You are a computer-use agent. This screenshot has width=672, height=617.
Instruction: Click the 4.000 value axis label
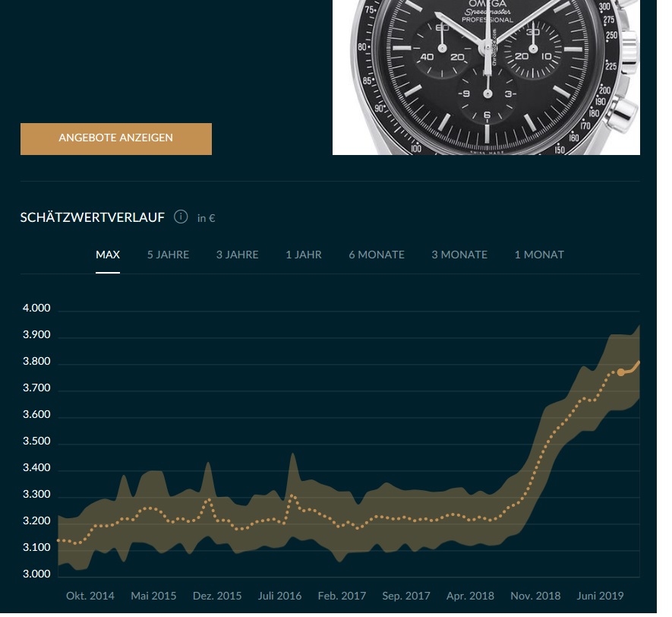coord(36,308)
